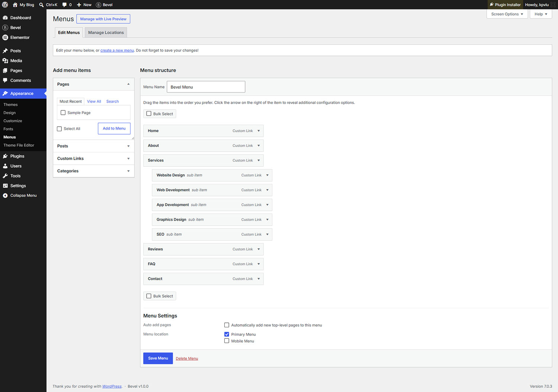Viewport: 558px width, 392px height.
Task: Expand the FAQ menu item arrow
Action: 259,264
